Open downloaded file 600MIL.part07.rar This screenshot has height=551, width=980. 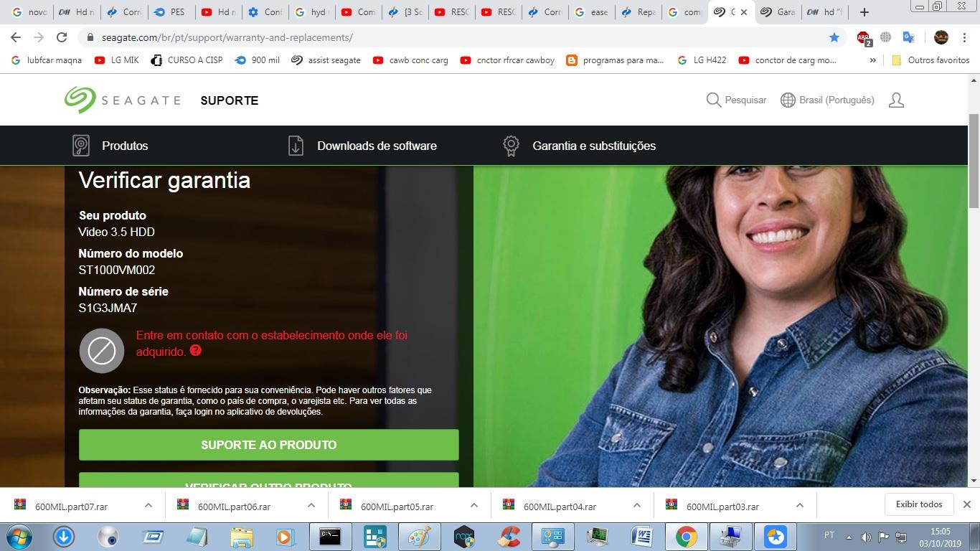click(71, 506)
